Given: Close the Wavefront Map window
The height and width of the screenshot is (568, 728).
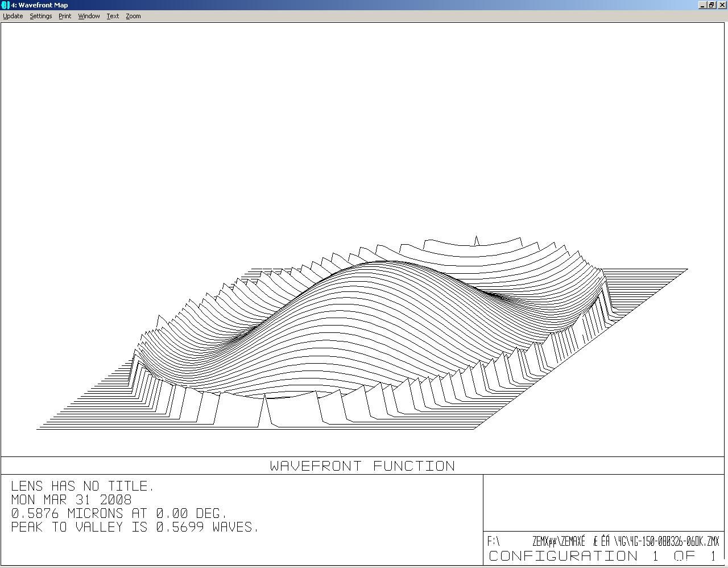Looking at the screenshot, I should click(722, 5).
